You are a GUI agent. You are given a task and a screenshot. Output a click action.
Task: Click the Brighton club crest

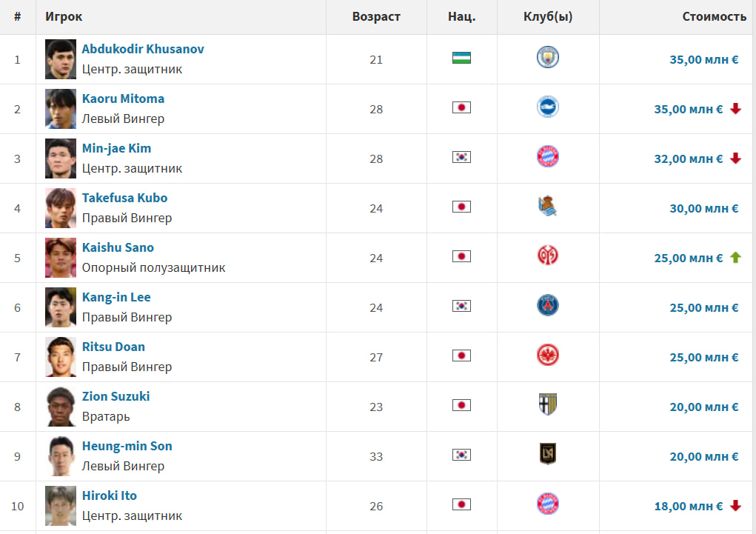(548, 107)
